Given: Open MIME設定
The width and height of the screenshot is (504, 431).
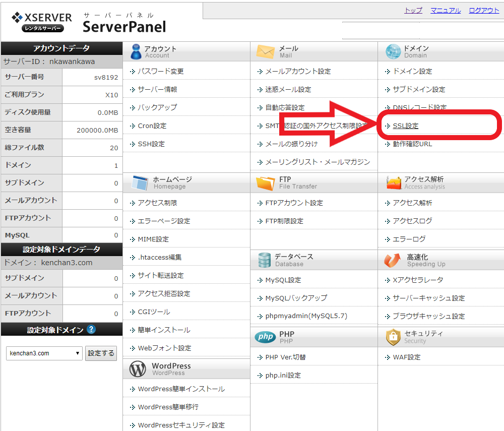Looking at the screenshot, I should (x=153, y=239).
